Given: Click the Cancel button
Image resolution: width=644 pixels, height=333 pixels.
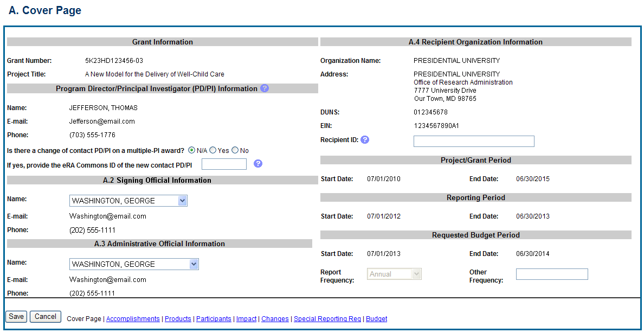Looking at the screenshot, I should pos(46,317).
